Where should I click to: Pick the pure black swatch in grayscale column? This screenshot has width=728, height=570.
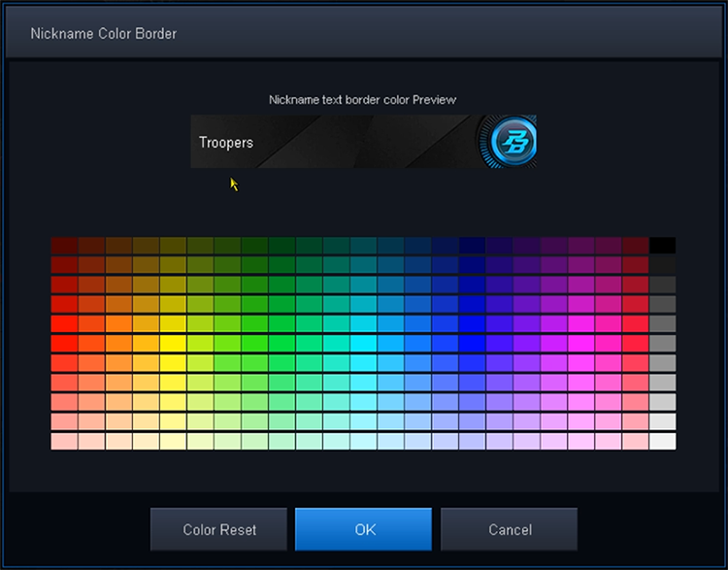(x=663, y=246)
